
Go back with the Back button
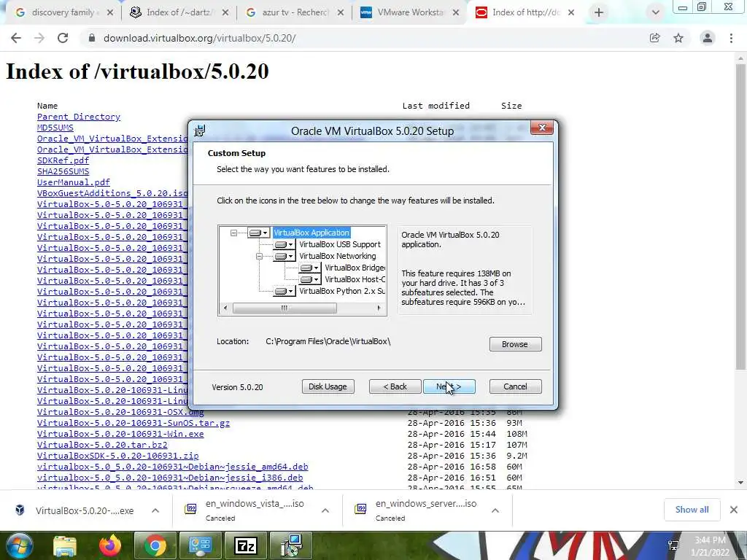(x=395, y=386)
